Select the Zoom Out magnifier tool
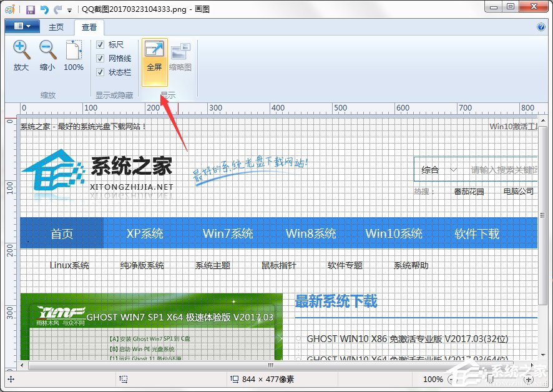 point(47,55)
